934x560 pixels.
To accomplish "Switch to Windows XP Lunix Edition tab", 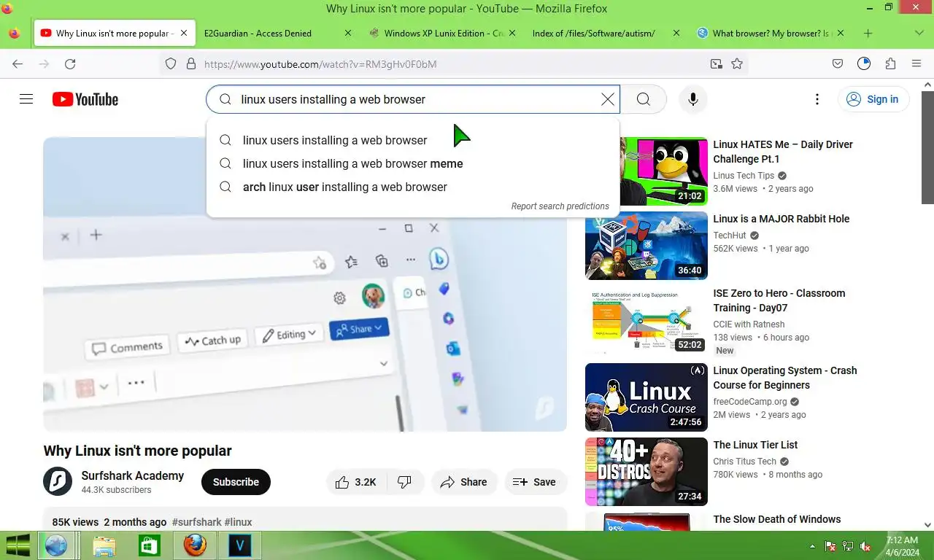I will 444,33.
